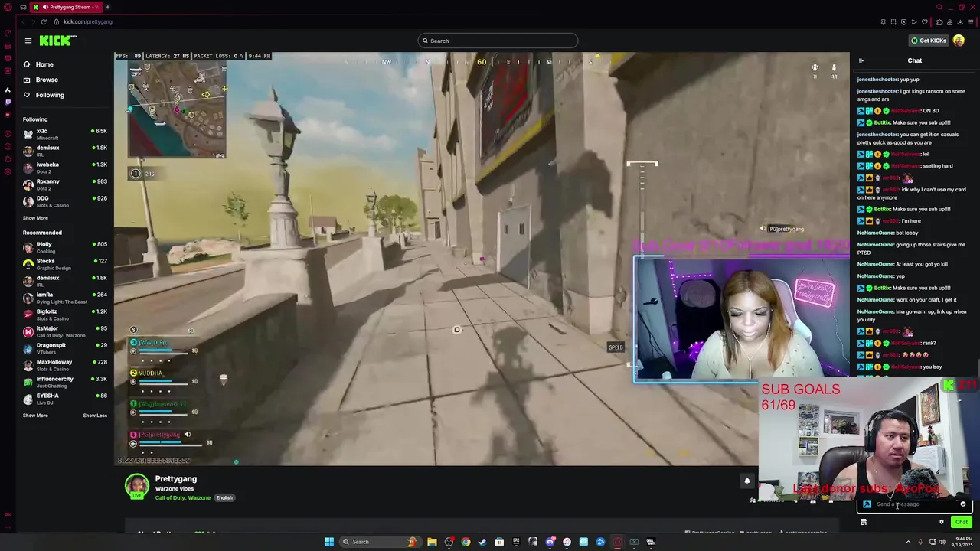Screen dimensions: 980x551
Task: Click the Send a message field
Action: 915,504
